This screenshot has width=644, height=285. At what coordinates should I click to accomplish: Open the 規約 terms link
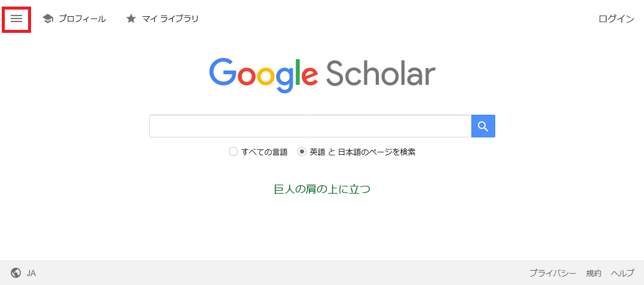[x=593, y=273]
